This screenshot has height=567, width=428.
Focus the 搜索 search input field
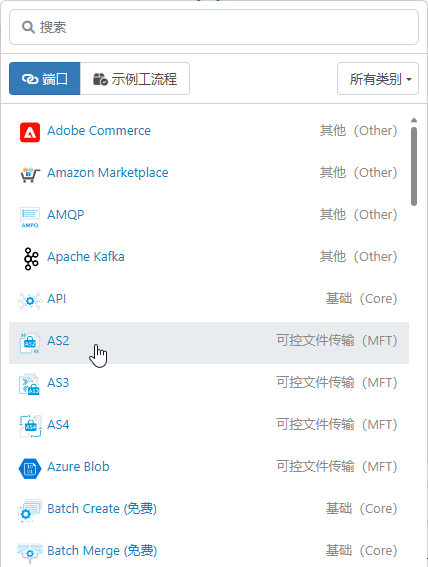click(214, 27)
